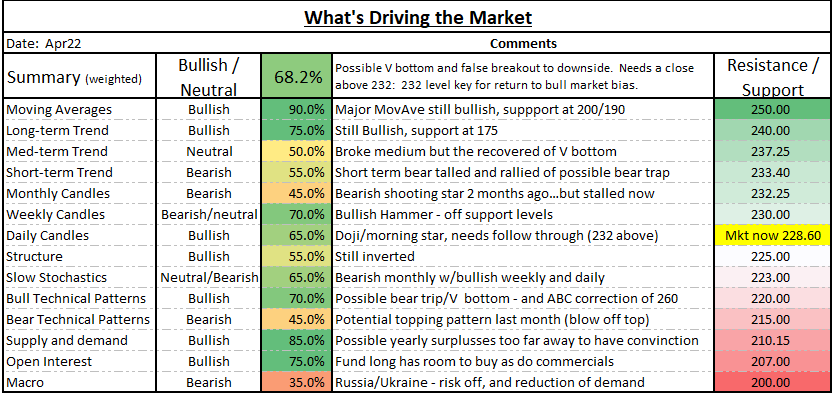Click the Med-term Trend 50.0% cell
Image resolution: width=833 pixels, height=395 pixels.
296,151
